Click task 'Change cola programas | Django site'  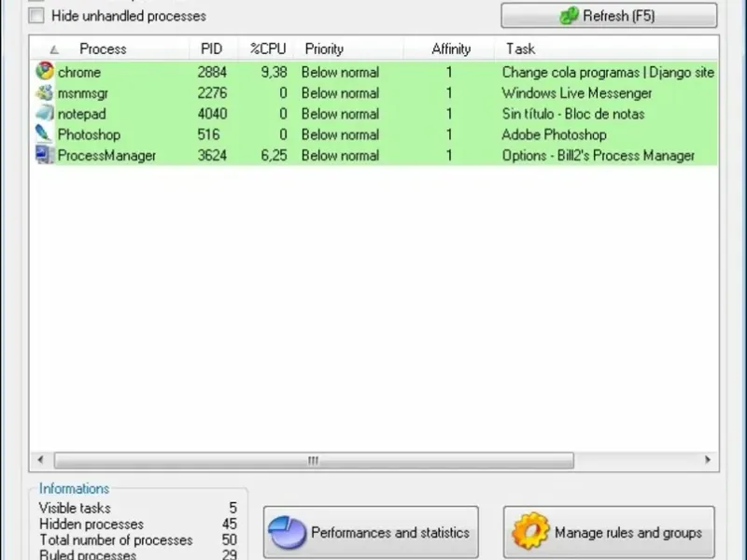608,73
